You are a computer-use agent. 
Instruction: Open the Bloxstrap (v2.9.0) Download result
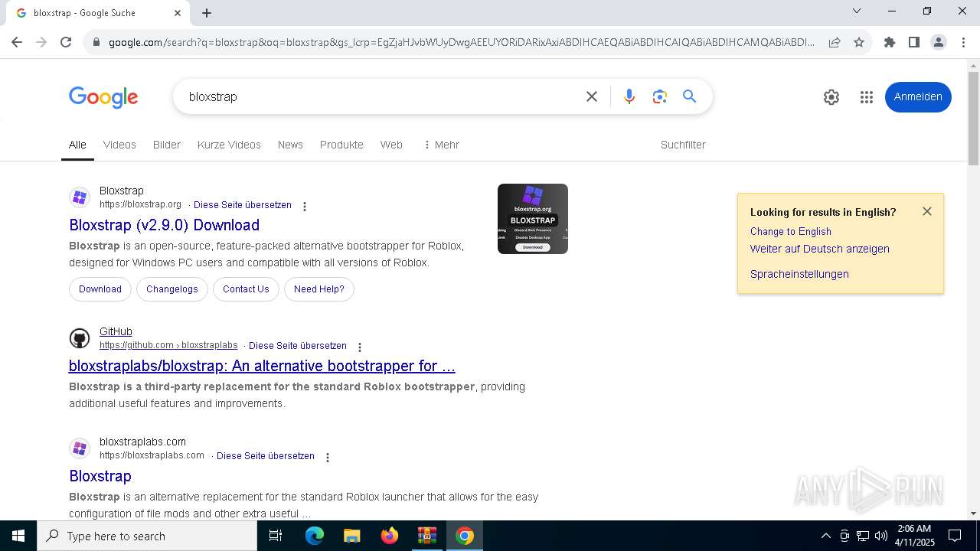click(165, 225)
